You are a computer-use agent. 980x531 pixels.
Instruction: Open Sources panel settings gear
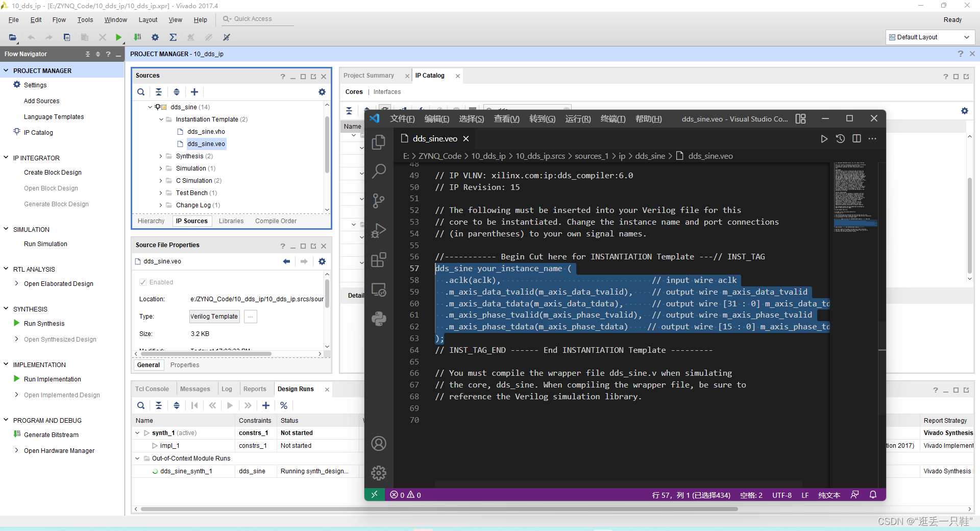pyautogui.click(x=322, y=92)
